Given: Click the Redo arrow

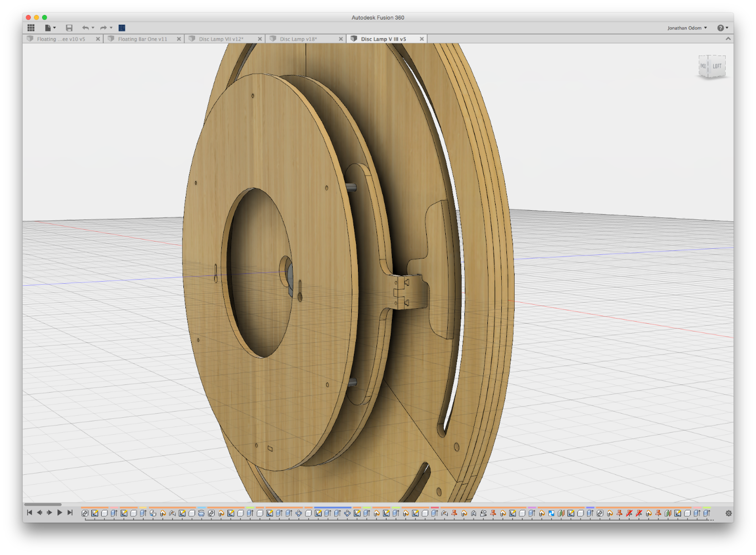Looking at the screenshot, I should [103, 28].
